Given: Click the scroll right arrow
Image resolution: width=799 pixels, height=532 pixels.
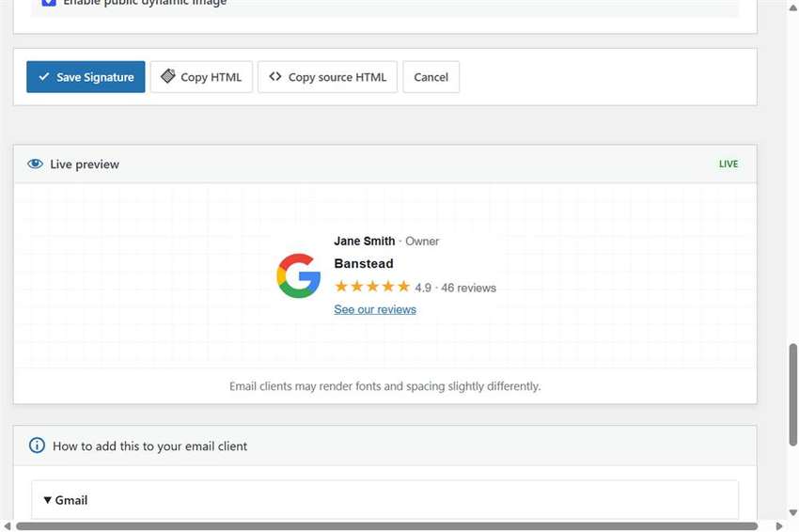Looking at the screenshot, I should tap(778, 525).
